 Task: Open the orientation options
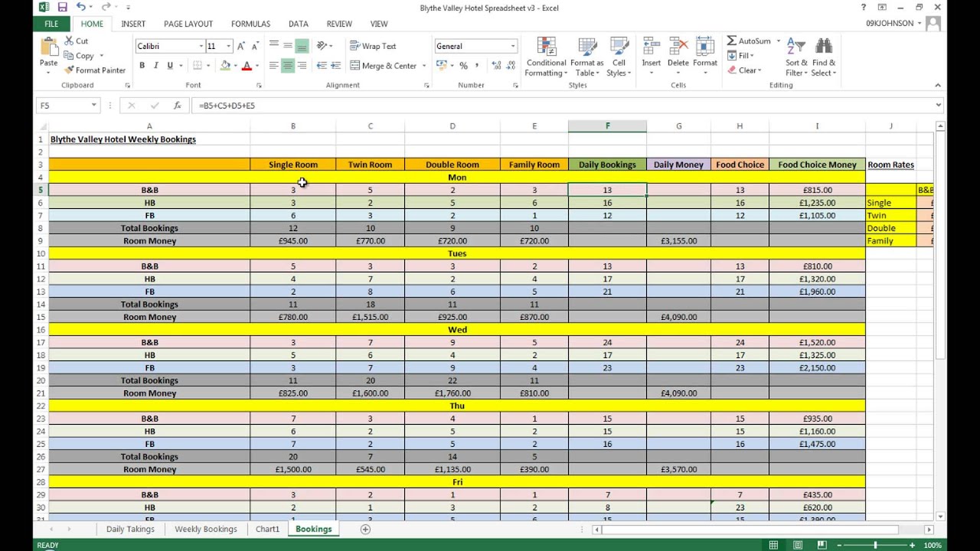(x=325, y=46)
